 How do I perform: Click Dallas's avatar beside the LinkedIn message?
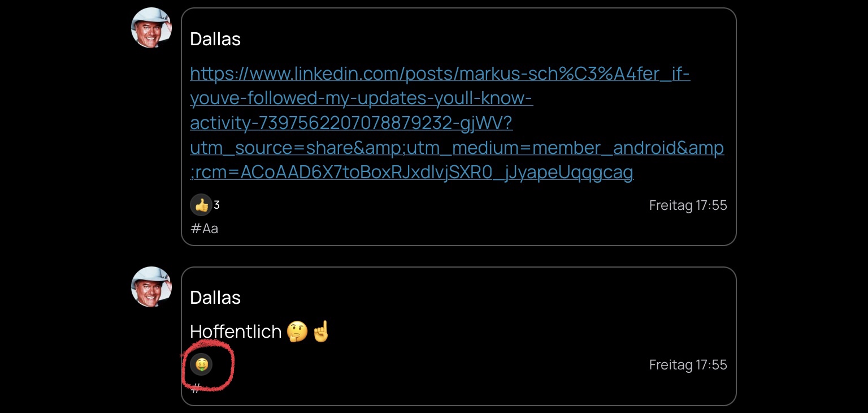click(151, 28)
